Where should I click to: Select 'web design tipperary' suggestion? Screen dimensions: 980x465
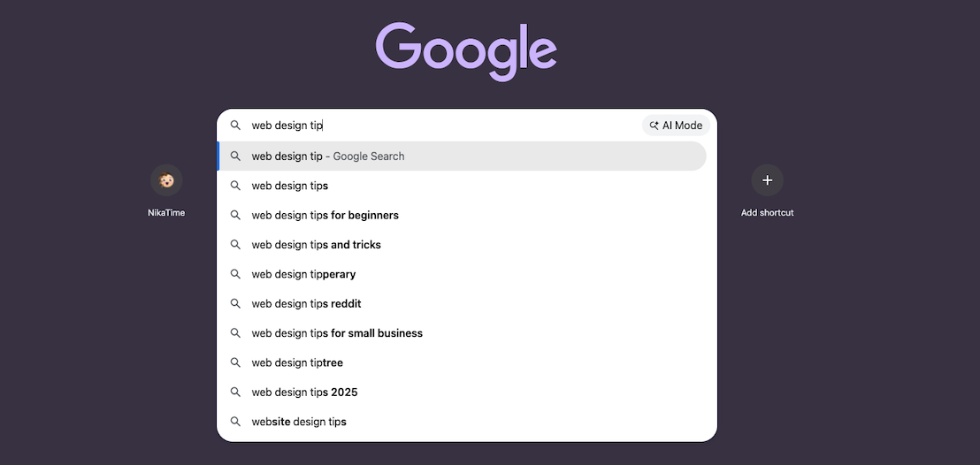pos(303,274)
